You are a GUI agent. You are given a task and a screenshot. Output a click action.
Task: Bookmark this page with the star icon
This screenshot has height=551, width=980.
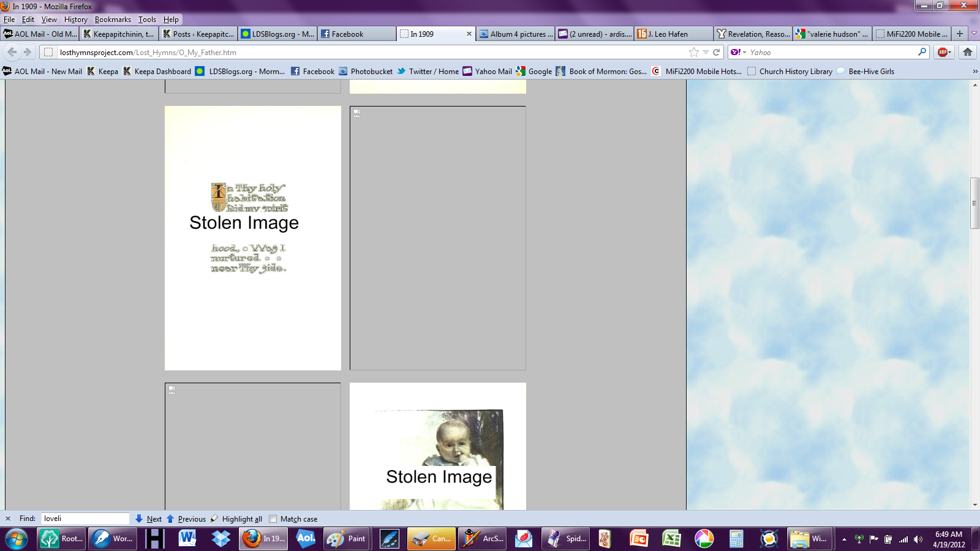coord(693,52)
